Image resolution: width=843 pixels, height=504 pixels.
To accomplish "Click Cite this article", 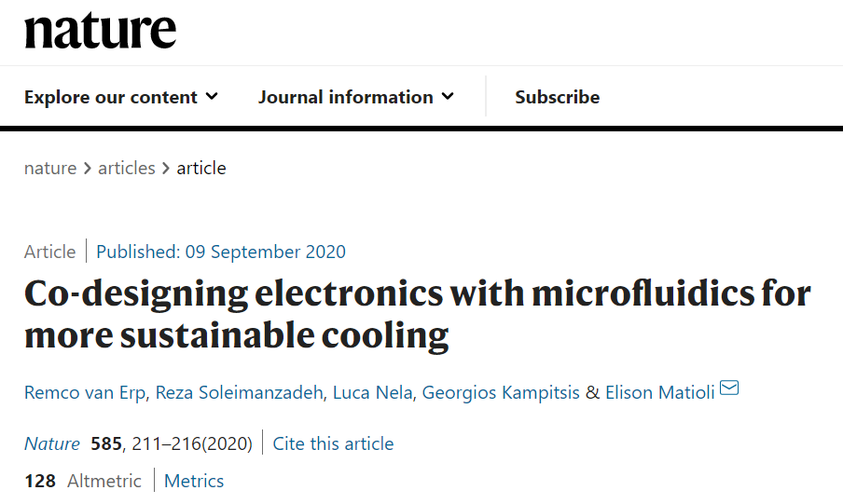I will pyautogui.click(x=333, y=443).
